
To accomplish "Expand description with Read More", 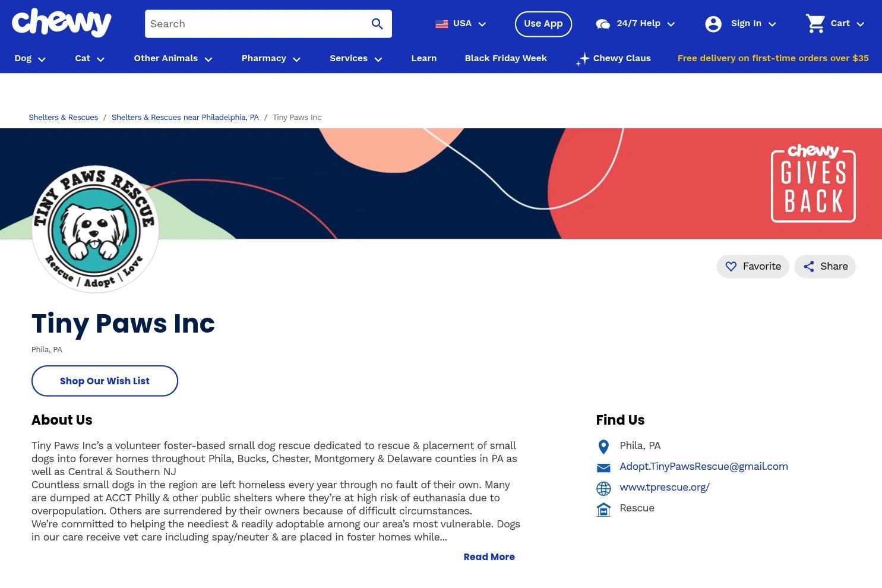I will (489, 557).
